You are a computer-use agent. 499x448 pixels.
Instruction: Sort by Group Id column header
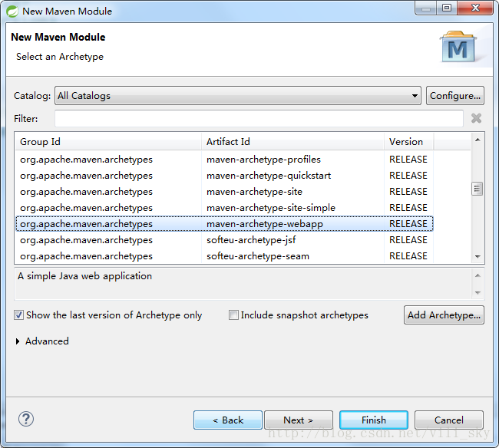pos(108,142)
